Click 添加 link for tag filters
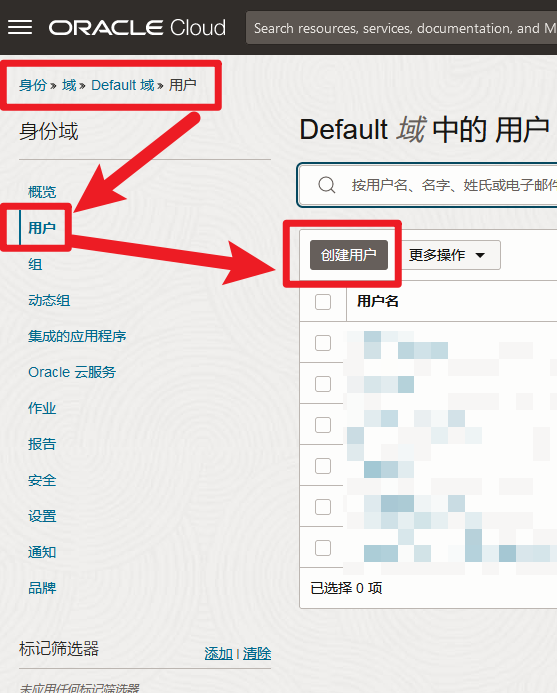Image resolution: width=557 pixels, height=693 pixels. tap(218, 653)
